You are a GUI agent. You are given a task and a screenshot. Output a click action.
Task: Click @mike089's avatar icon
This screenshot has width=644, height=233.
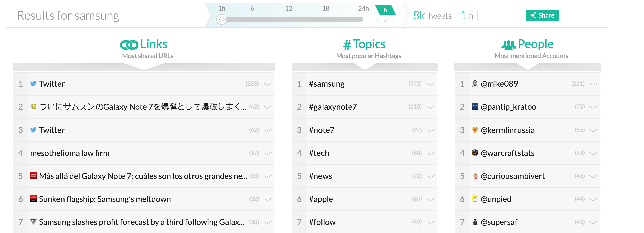(475, 83)
